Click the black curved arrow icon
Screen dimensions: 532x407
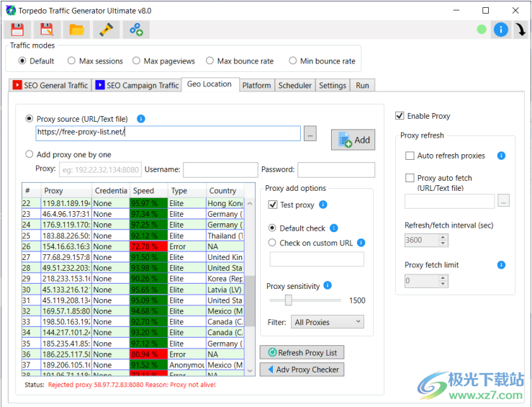[521, 30]
